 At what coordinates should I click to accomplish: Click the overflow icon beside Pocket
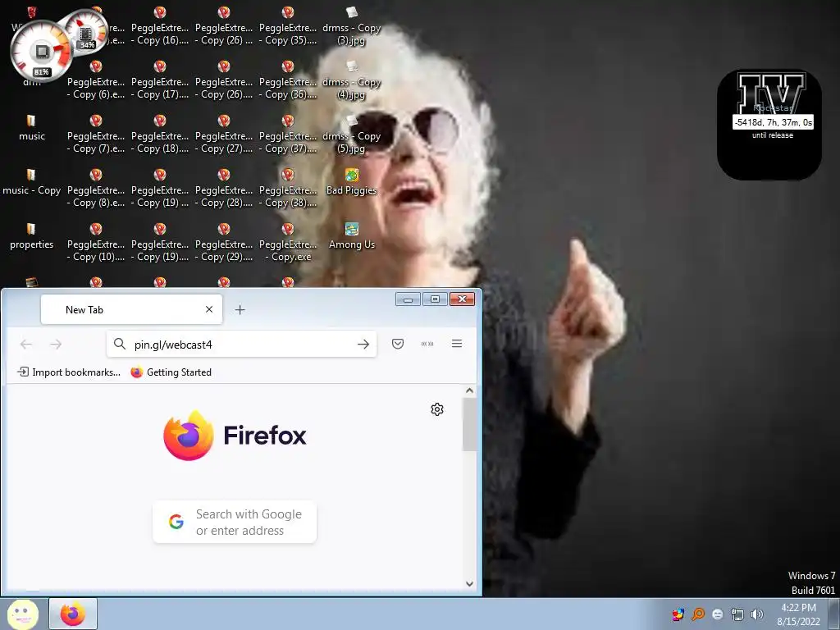point(427,344)
